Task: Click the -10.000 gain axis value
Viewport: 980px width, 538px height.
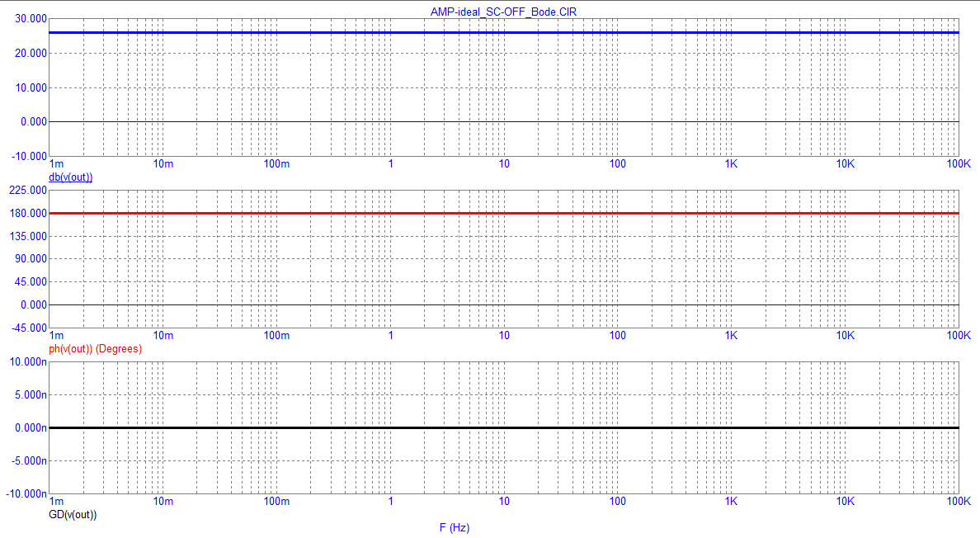Action: pyautogui.click(x=30, y=156)
